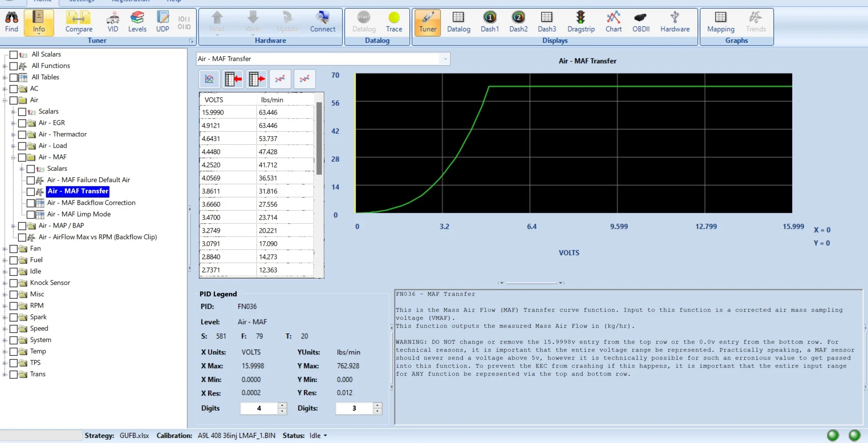The width and height of the screenshot is (868, 443).
Task: Open the Mapping graphs icon
Action: (x=721, y=22)
